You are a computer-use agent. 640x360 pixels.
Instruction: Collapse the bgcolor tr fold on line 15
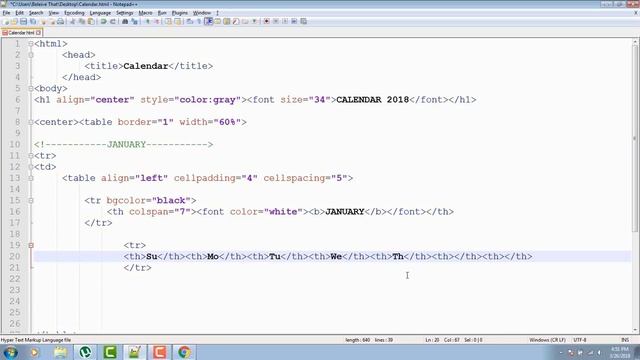pos(31,200)
